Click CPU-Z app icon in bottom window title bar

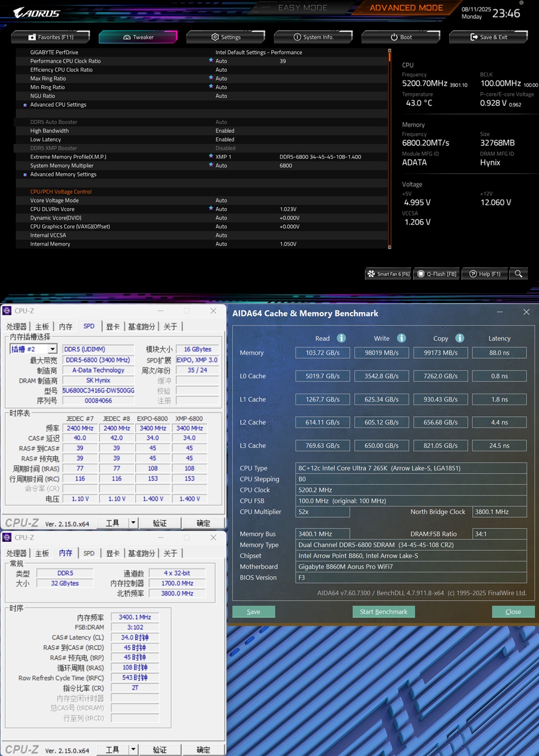(7, 538)
